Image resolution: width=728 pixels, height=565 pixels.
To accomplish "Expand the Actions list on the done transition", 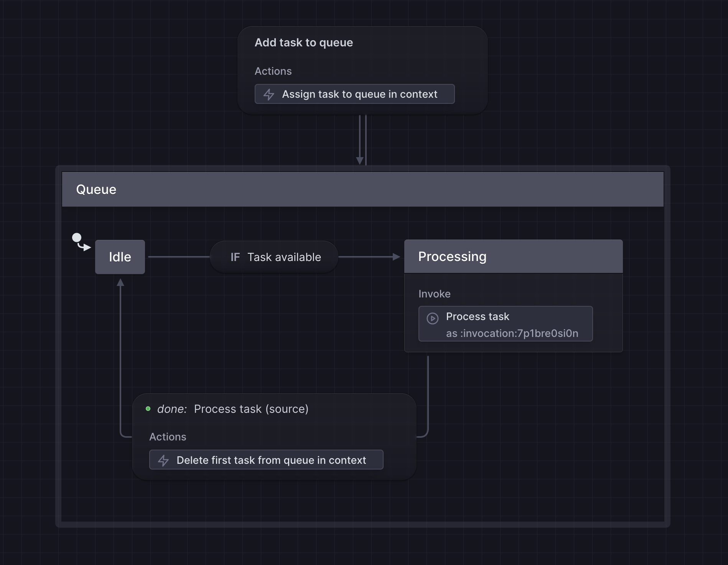I will coord(168,437).
